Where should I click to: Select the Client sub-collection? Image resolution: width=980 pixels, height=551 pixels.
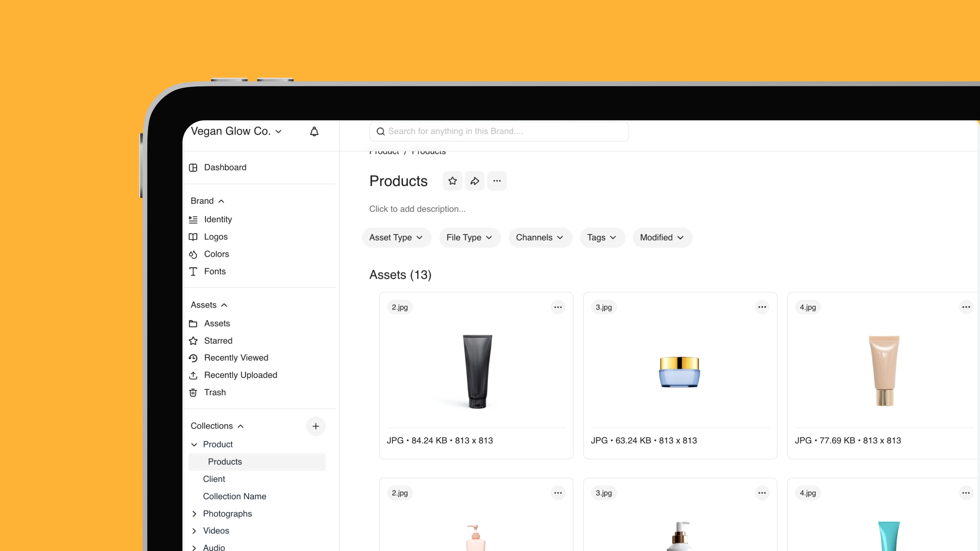[x=214, y=479]
